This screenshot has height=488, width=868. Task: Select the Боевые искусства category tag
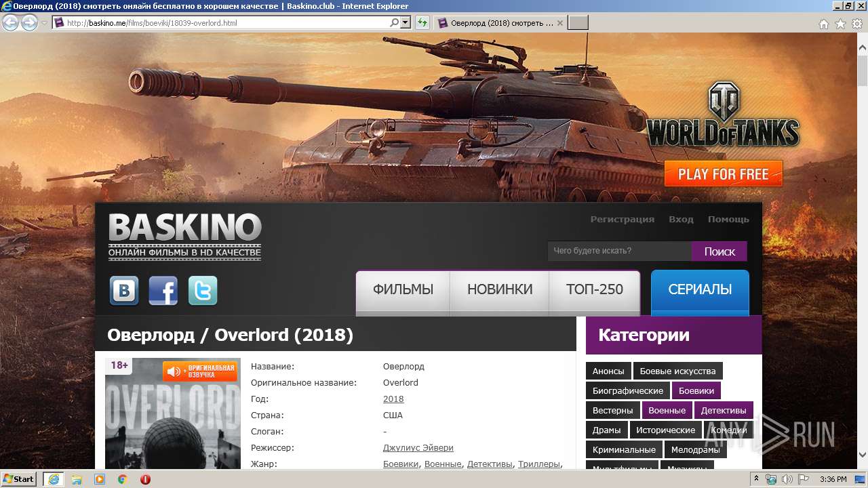pos(678,371)
